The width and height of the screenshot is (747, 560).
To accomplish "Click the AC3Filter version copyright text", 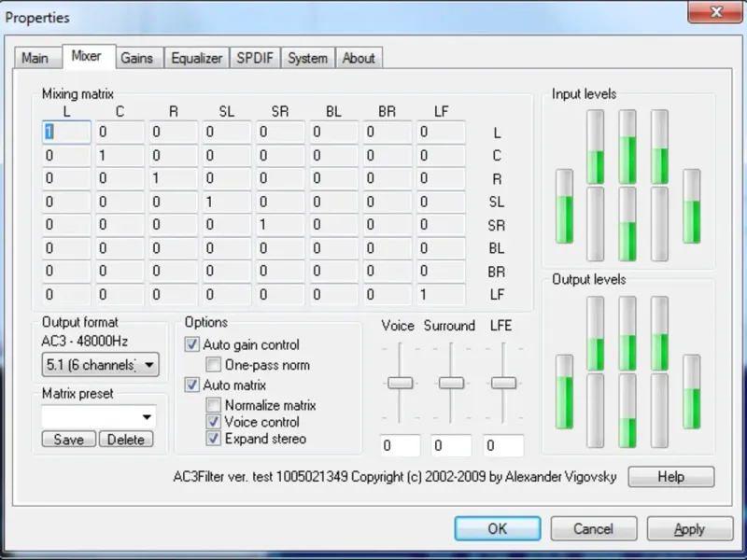I will click(395, 477).
